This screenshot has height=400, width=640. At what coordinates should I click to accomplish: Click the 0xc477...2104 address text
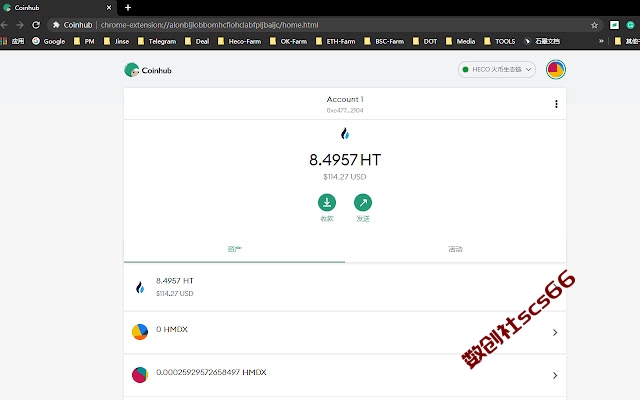[x=345, y=110]
